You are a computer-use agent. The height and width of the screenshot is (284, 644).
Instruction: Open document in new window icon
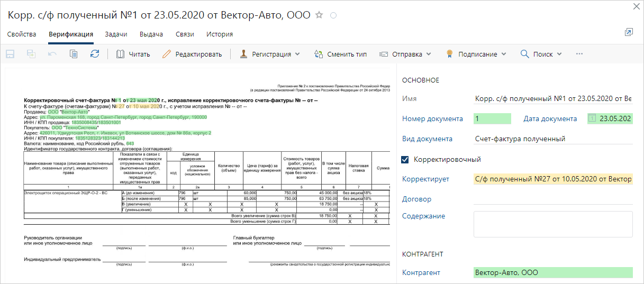tap(629, 33)
